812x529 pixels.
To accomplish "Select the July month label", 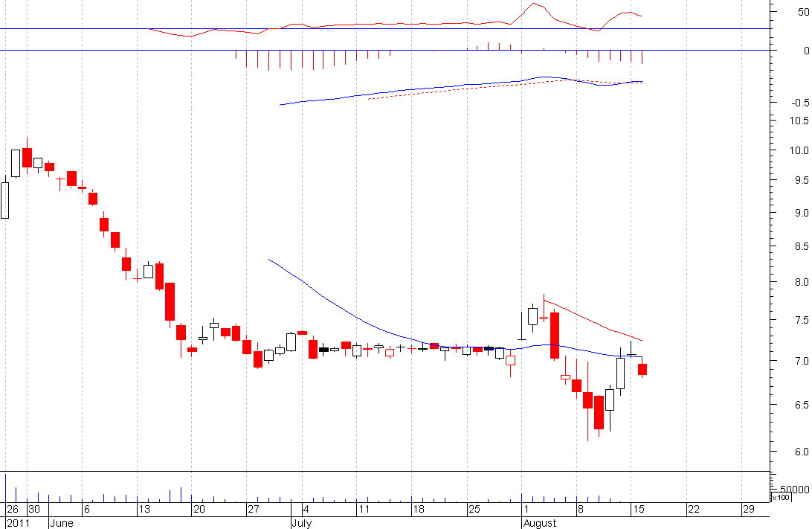I will point(302,523).
